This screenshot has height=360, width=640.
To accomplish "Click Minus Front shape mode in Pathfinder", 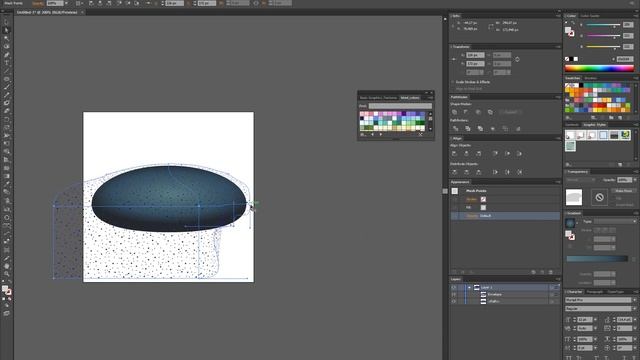I will [x=466, y=112].
